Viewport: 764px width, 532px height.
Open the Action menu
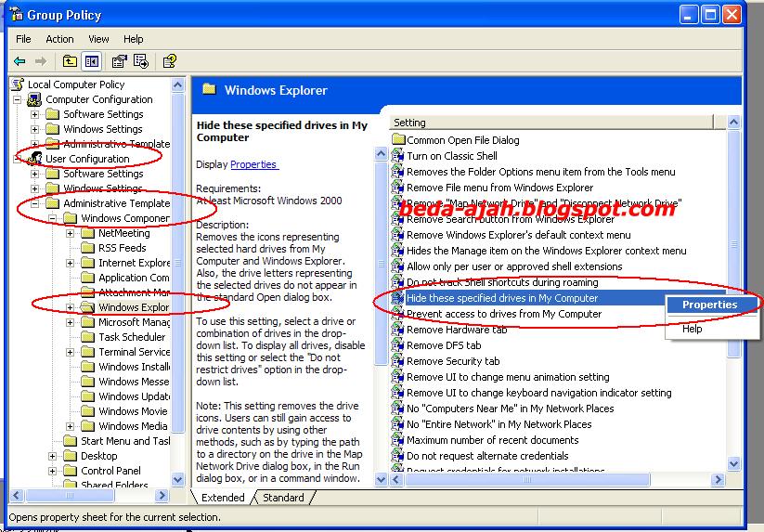[x=59, y=39]
